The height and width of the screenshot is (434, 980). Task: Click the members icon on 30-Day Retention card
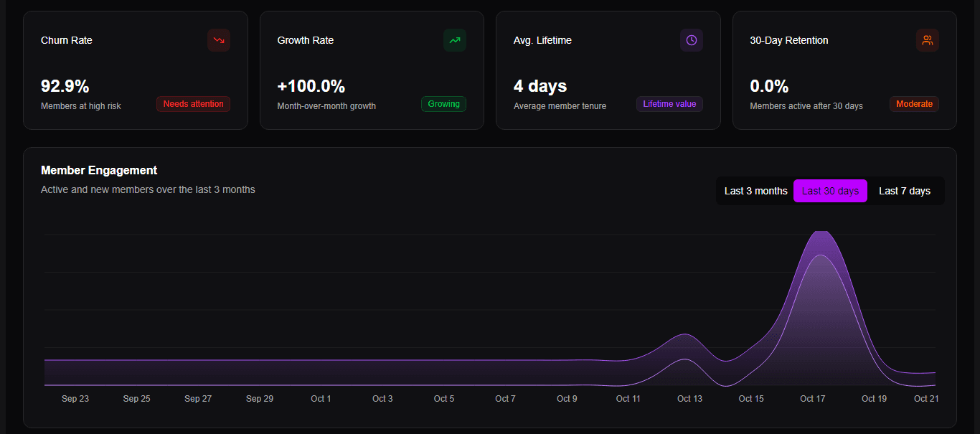click(x=928, y=40)
